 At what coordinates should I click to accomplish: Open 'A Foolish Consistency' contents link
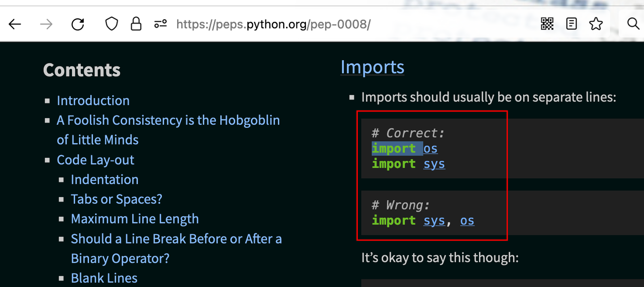click(x=168, y=120)
